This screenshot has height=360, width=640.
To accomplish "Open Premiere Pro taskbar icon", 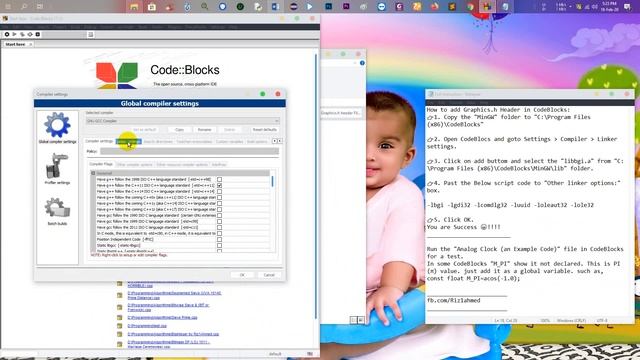I will (346, 7).
